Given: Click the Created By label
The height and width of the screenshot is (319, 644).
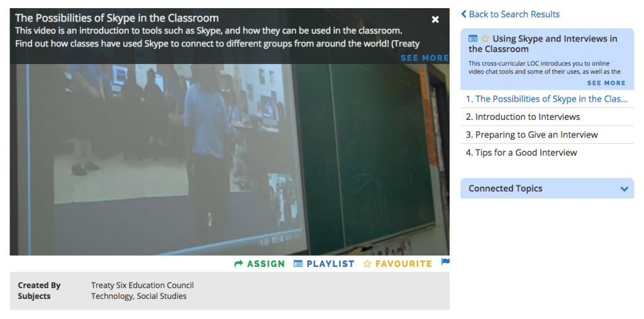Looking at the screenshot, I should click(x=39, y=285).
